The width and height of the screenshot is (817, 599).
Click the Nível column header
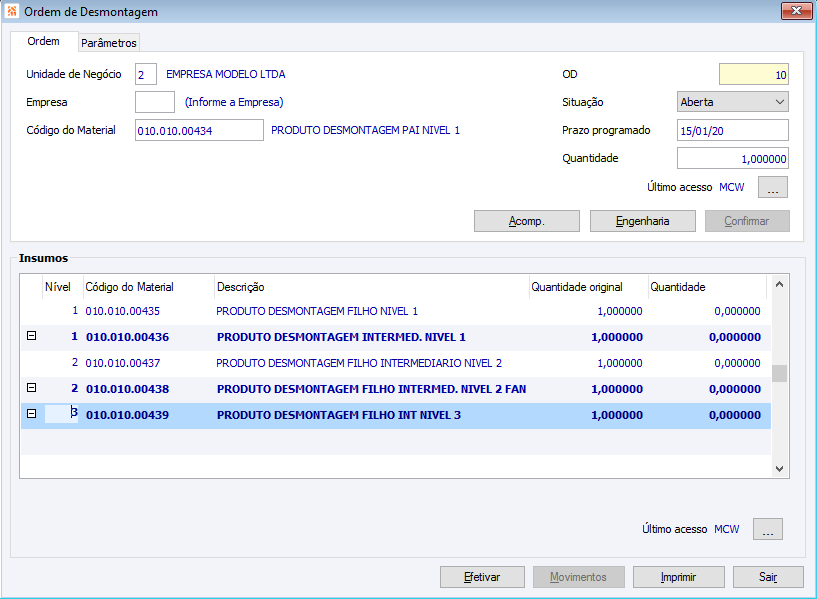coord(63,287)
